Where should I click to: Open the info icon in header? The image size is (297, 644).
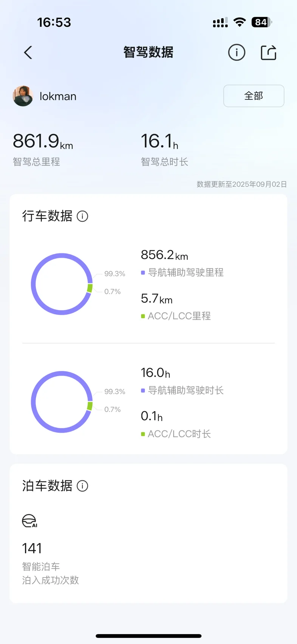(x=237, y=53)
